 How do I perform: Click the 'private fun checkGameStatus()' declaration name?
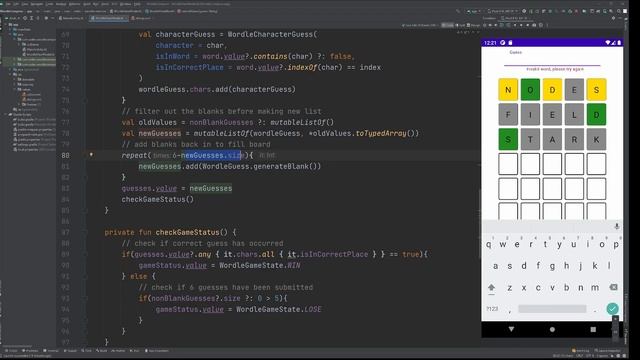tap(187, 232)
